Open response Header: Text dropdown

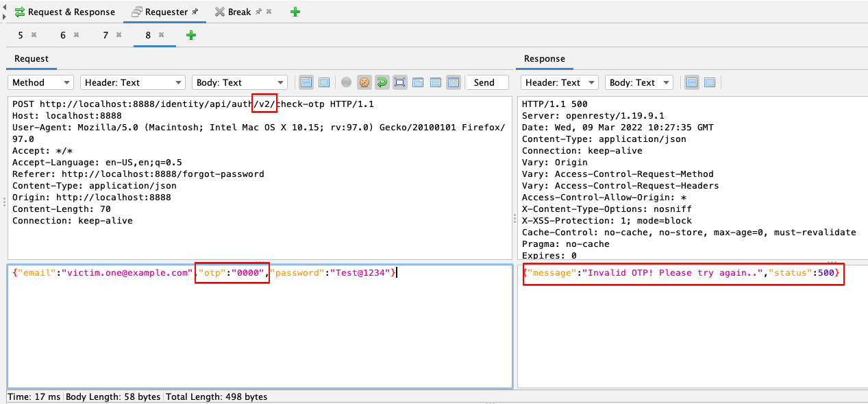[560, 82]
